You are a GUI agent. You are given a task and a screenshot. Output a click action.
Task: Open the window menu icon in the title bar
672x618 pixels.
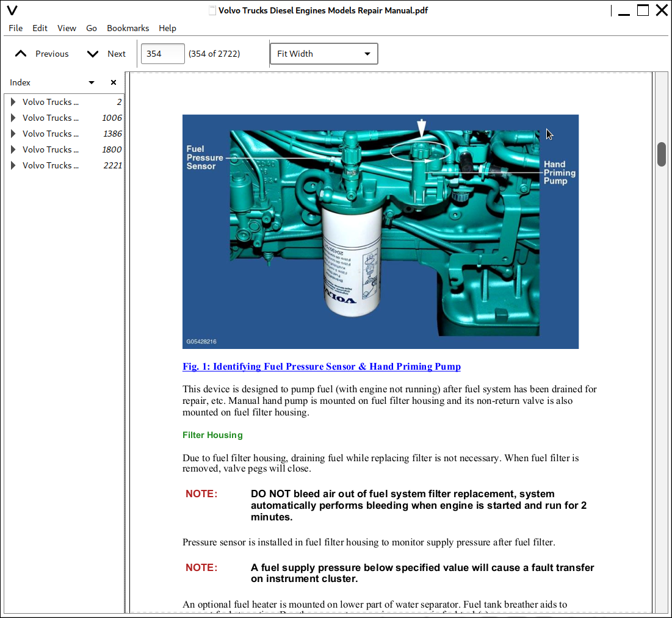pyautogui.click(x=12, y=10)
